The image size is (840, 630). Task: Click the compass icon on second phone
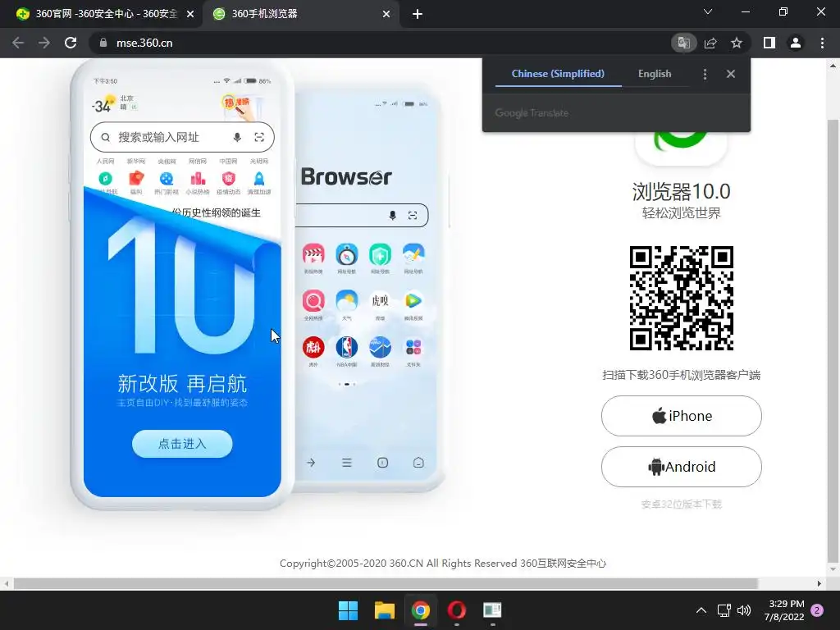coord(347,254)
